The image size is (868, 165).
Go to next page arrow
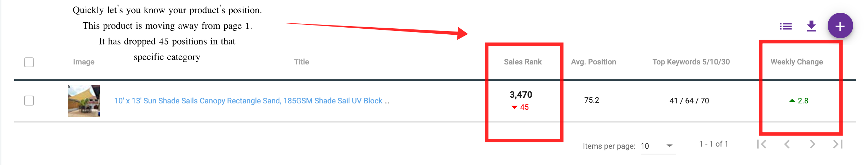click(x=812, y=144)
